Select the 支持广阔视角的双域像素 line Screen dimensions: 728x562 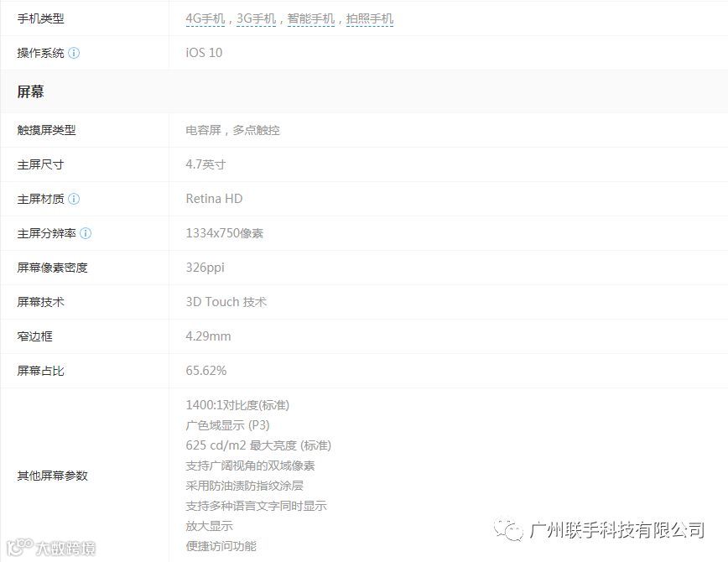point(250,466)
